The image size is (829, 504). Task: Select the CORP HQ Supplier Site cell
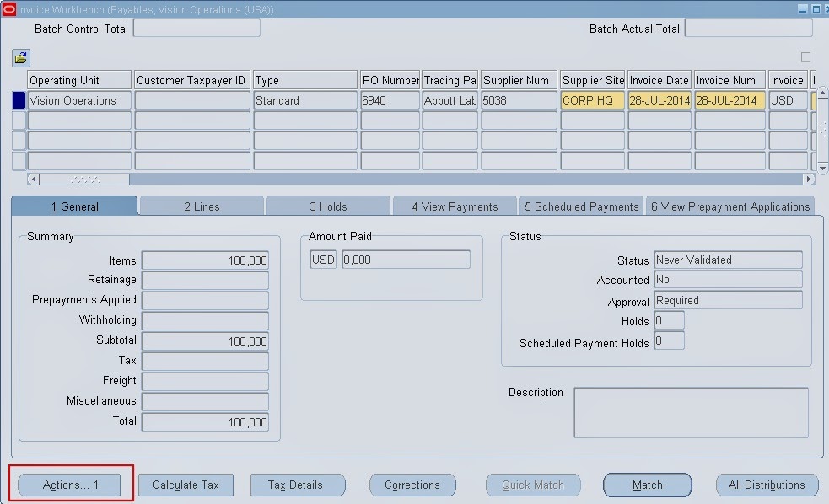[591, 99]
